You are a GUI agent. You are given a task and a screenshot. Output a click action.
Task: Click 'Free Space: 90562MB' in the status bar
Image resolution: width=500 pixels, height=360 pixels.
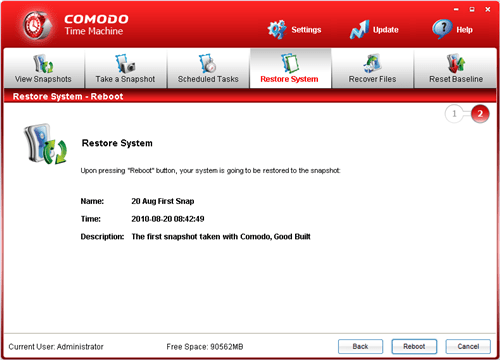(x=205, y=347)
